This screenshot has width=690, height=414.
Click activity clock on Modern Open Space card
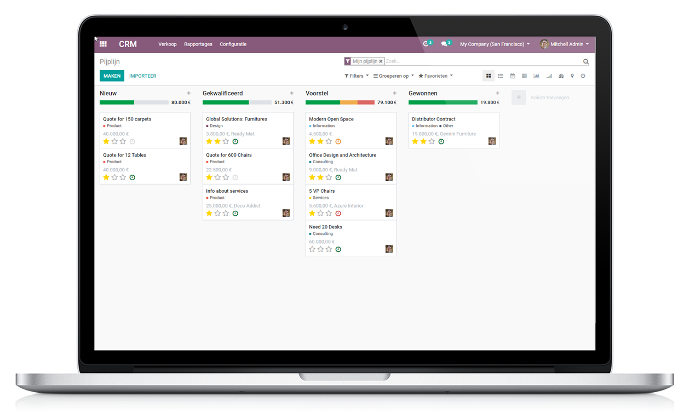(x=338, y=141)
